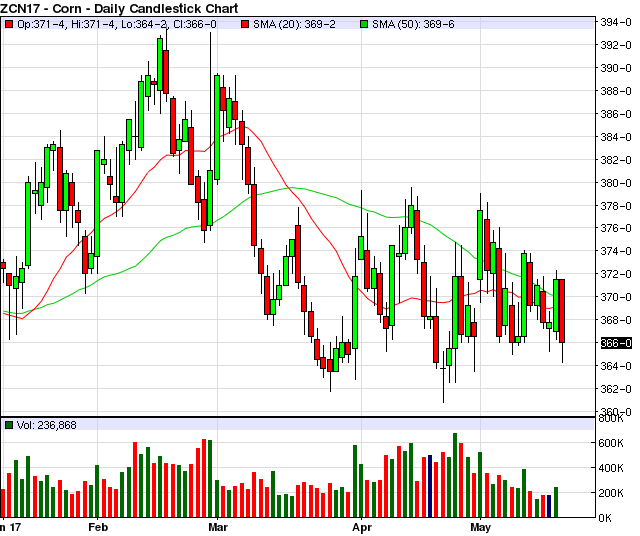Click the 368-0 price axis label
This screenshot has height=536, width=640.
(616, 320)
